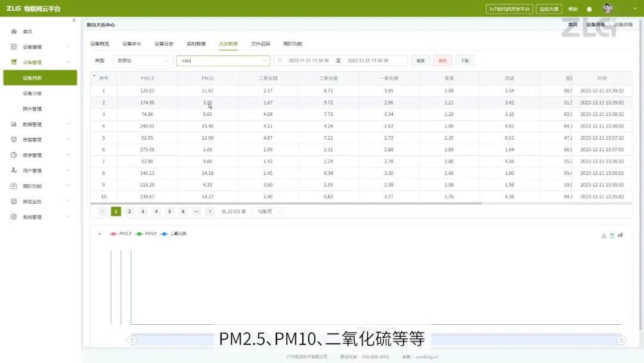The width and height of the screenshot is (644, 363).
Task: Click the 下载 download button
Action: point(465,60)
